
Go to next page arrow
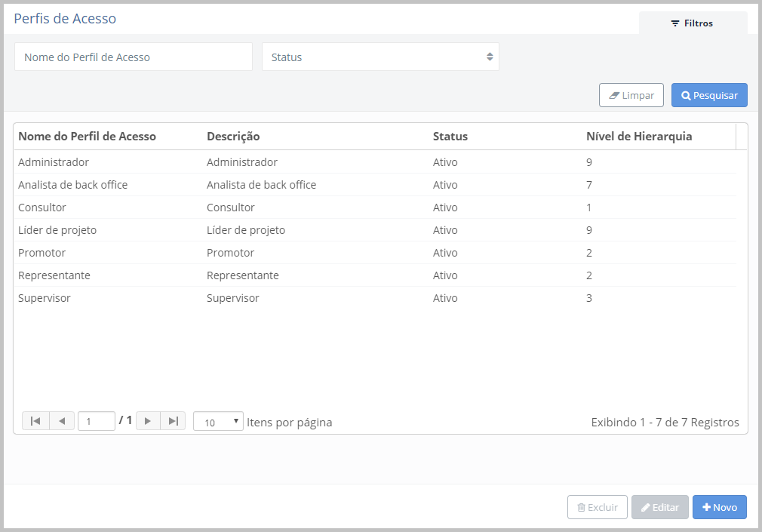(148, 421)
